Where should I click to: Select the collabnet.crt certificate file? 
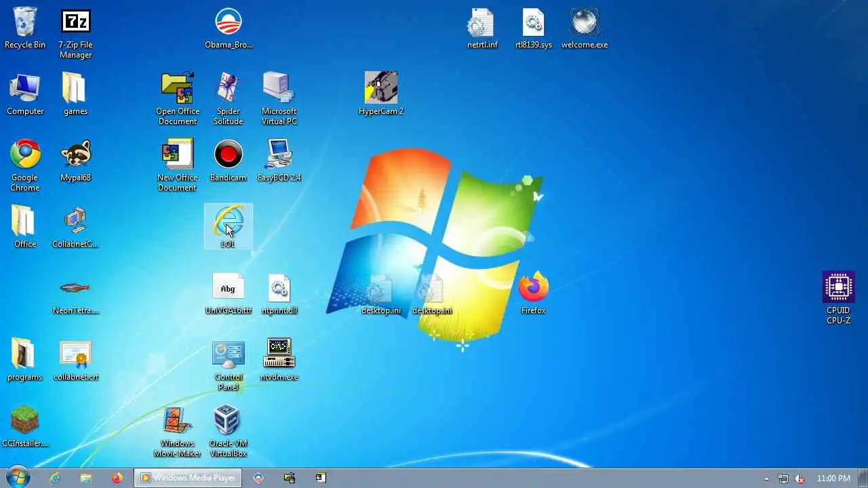click(75, 360)
